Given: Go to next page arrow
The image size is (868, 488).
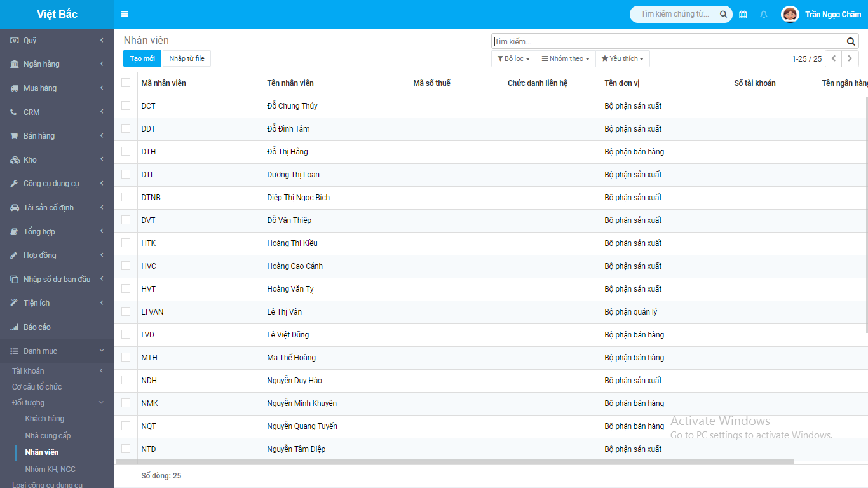Looking at the screenshot, I should click(x=850, y=58).
